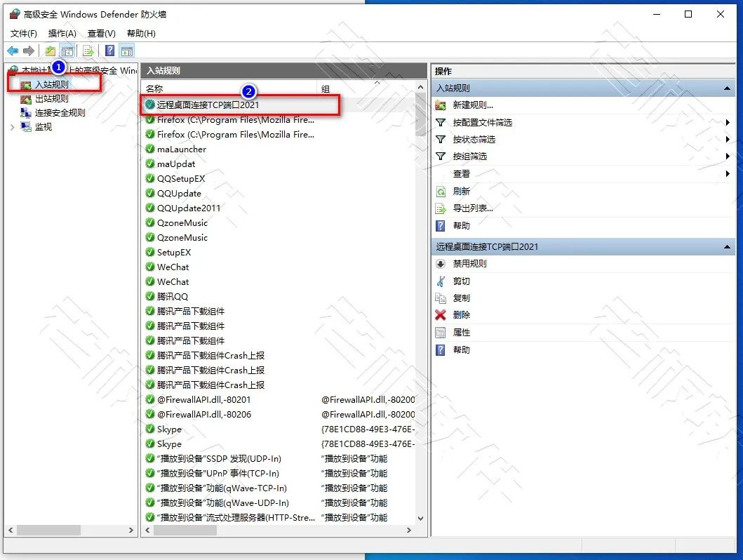Click the 禁用规则 icon
This screenshot has height=560, width=743.
(x=441, y=264)
